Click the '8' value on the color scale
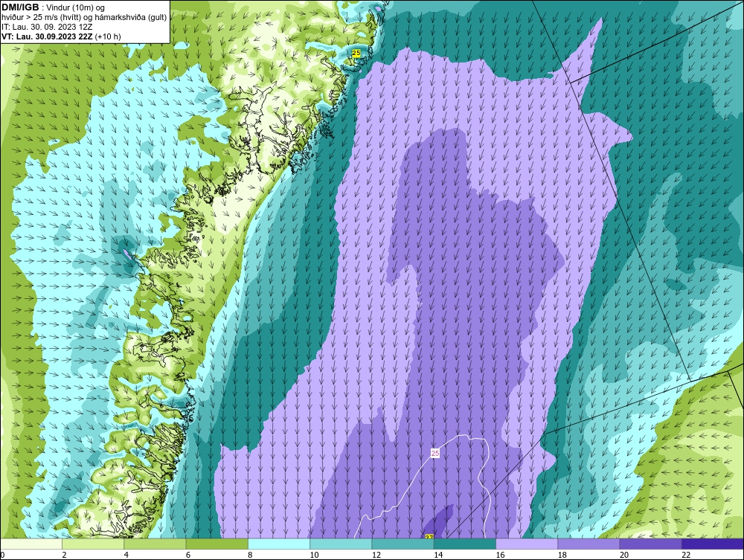 coord(250,555)
